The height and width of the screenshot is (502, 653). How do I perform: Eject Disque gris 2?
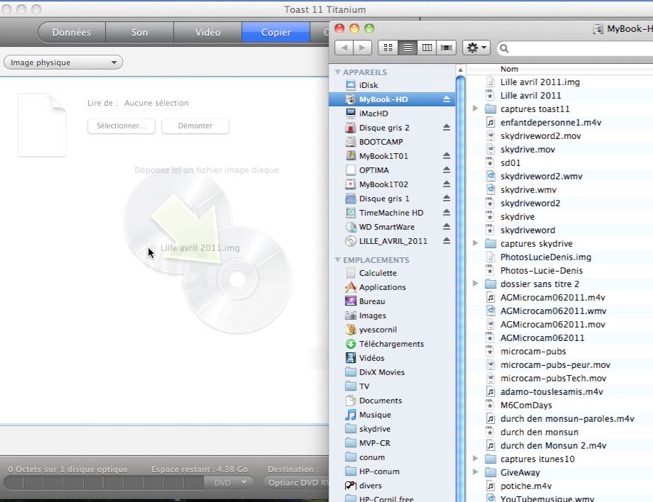click(446, 127)
